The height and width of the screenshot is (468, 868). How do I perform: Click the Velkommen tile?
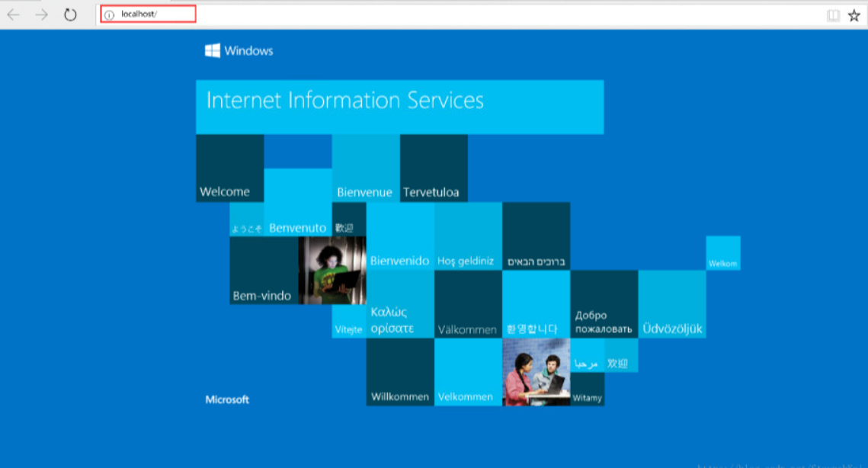click(469, 372)
